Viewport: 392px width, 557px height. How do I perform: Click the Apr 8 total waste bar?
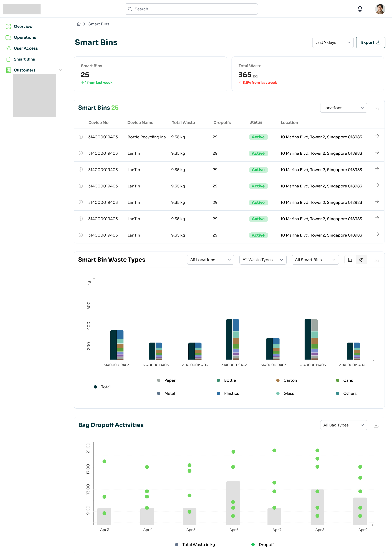pos(317,507)
